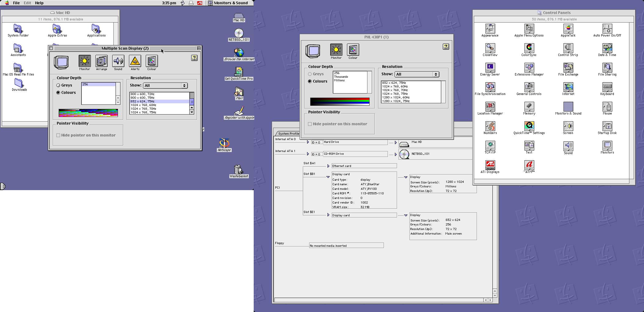Select Thousands in PHL 438P1 colour depth list
Image resolution: width=644 pixels, height=312 pixels.
click(350, 77)
